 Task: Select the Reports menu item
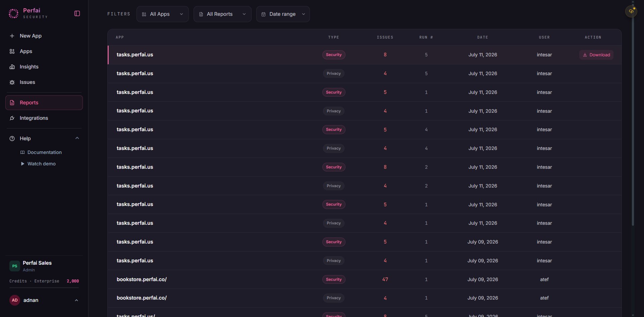click(x=44, y=103)
